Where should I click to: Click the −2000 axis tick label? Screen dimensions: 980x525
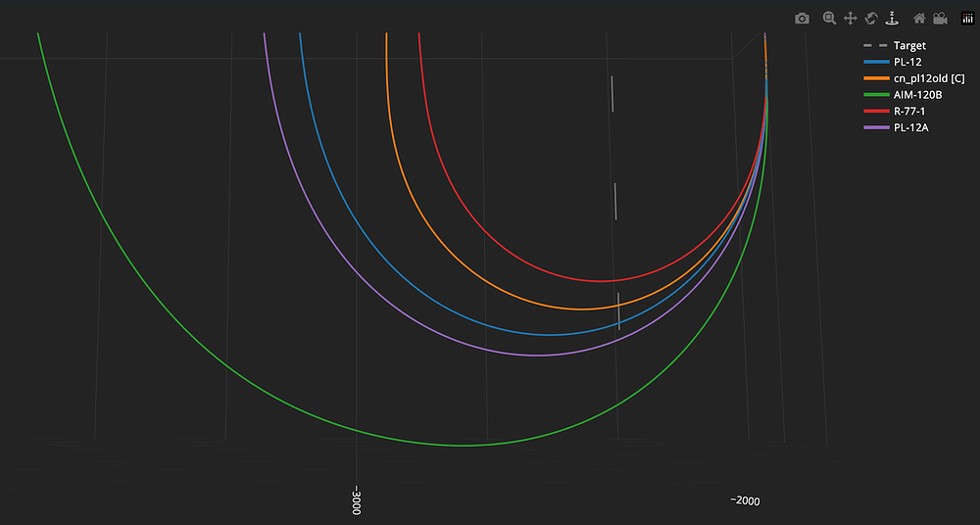click(x=745, y=501)
